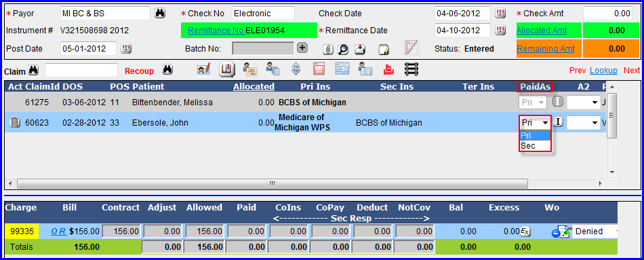Click the red ledger book icon
Image resolution: width=644 pixels, height=260 pixels.
click(319, 69)
